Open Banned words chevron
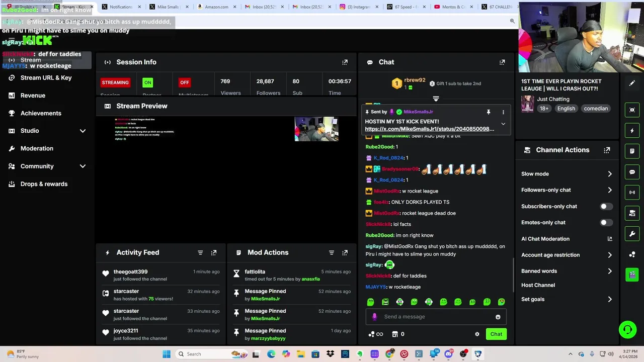The image size is (644, 362). [x=610, y=271]
